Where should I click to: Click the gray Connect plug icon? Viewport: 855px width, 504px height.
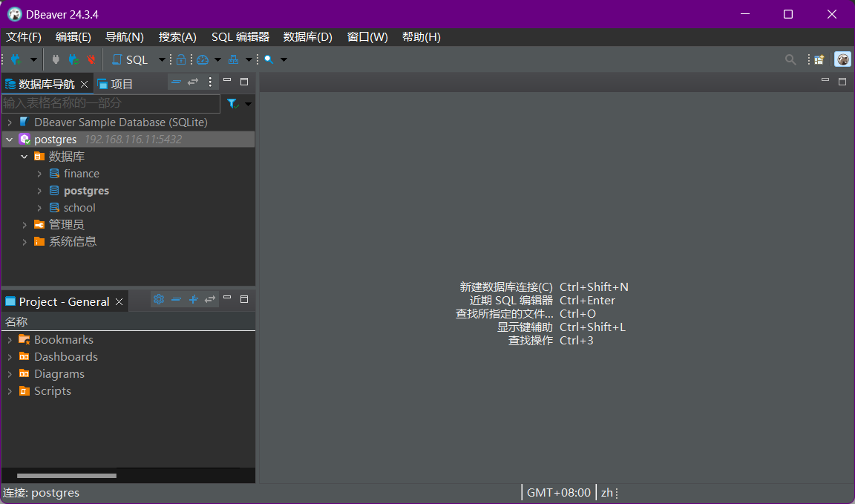56,59
